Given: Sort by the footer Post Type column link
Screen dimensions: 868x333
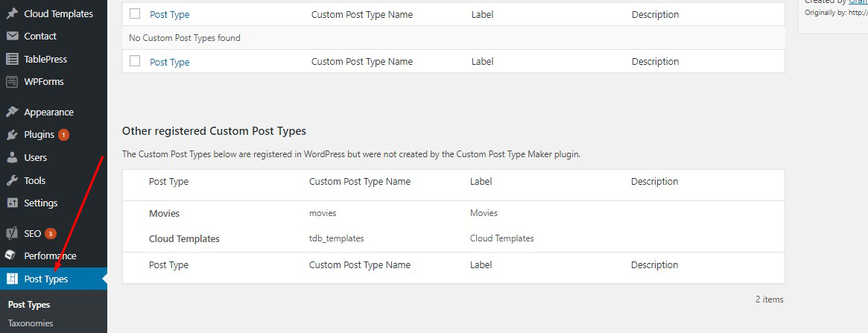Looking at the screenshot, I should tap(170, 62).
